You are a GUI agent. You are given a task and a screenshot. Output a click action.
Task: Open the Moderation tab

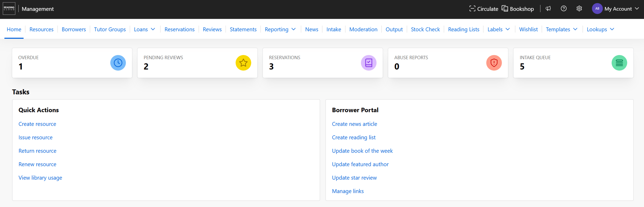(x=363, y=29)
